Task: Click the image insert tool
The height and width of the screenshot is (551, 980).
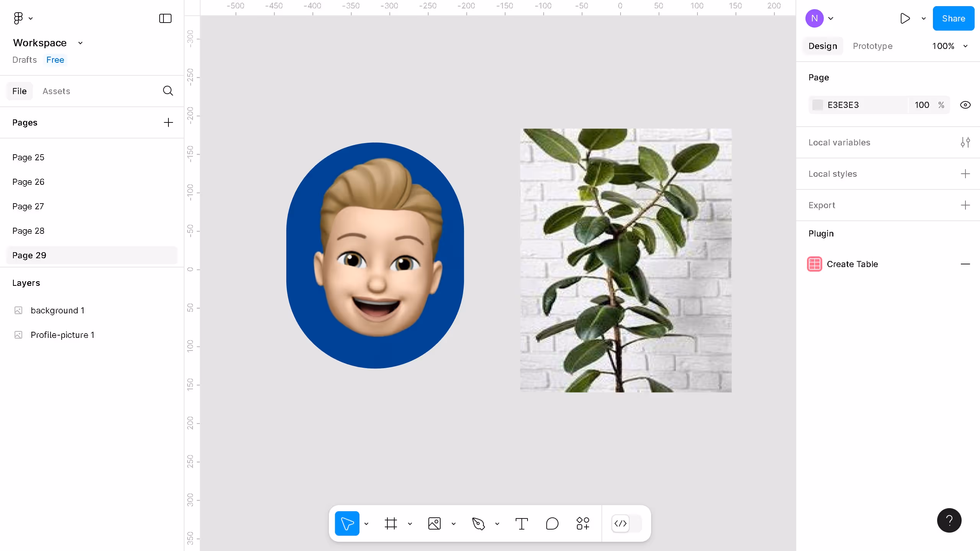Action: (434, 523)
